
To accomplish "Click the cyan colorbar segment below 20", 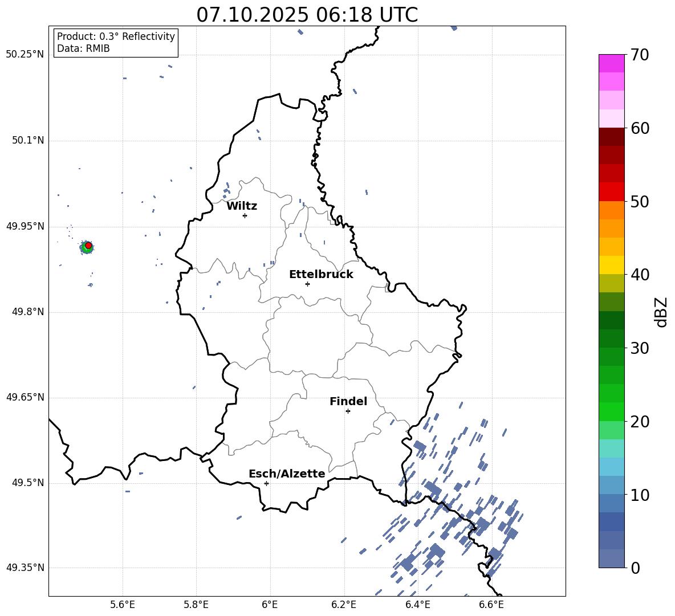I will (x=612, y=448).
